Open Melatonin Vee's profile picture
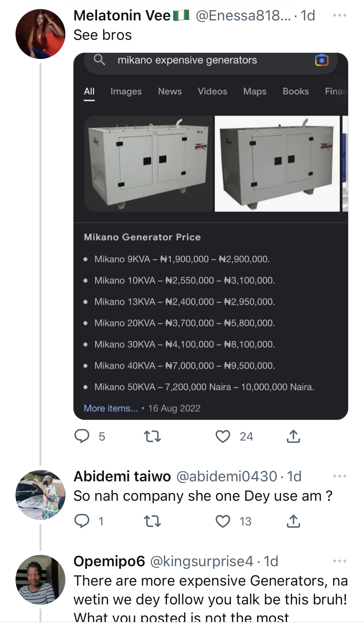364x630 pixels. 40,34
